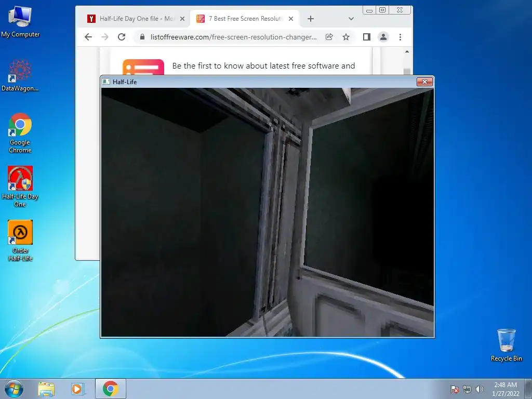Close the Half-Life Day One file tab
This screenshot has height=399, width=532.
182,19
